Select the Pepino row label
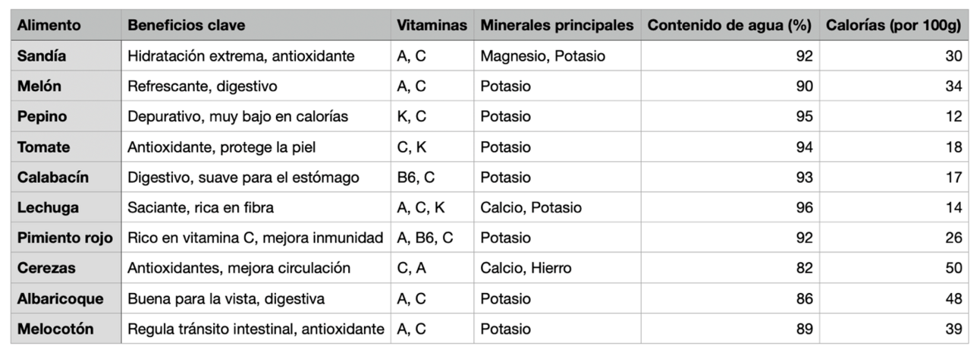This screenshot has width=980, height=353. pos(66,117)
